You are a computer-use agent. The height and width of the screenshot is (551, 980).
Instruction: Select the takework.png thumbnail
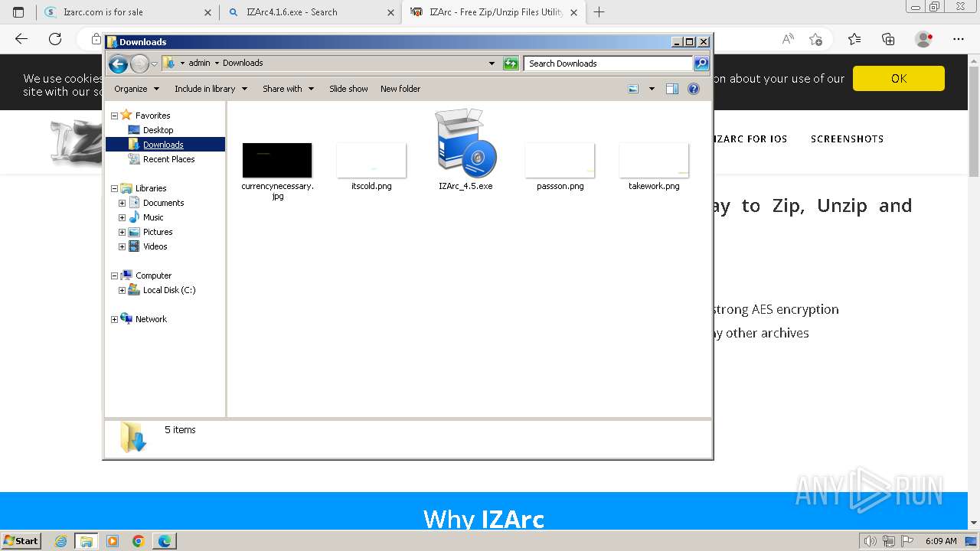pos(654,161)
